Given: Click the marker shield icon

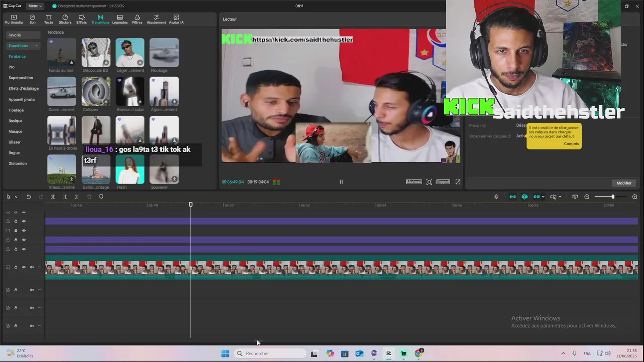Looking at the screenshot, I should pos(101,197).
